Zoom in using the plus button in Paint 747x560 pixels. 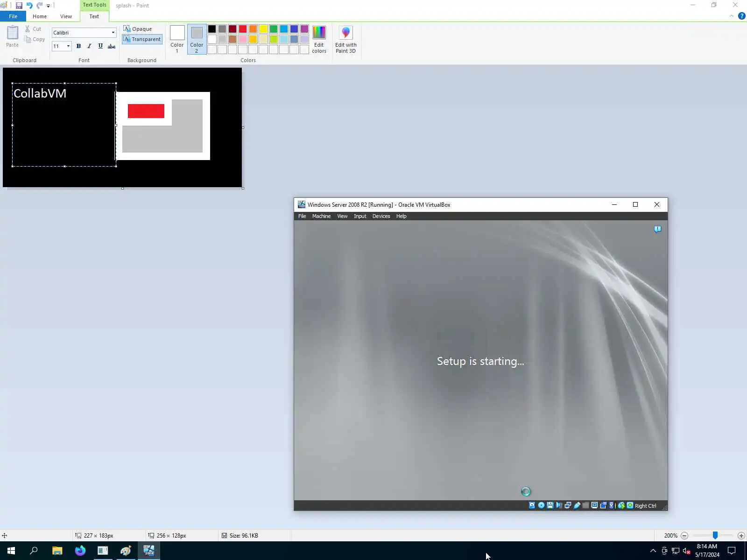pos(741,536)
